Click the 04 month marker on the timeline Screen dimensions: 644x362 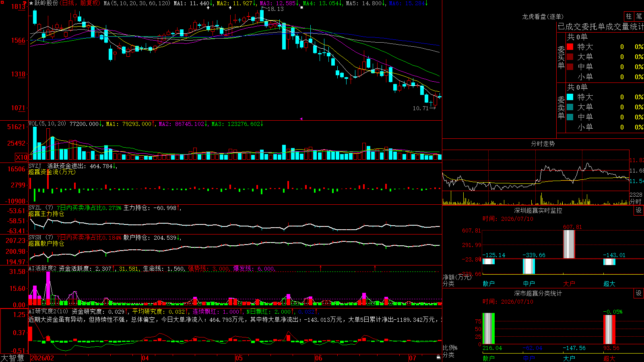[x=145, y=358]
